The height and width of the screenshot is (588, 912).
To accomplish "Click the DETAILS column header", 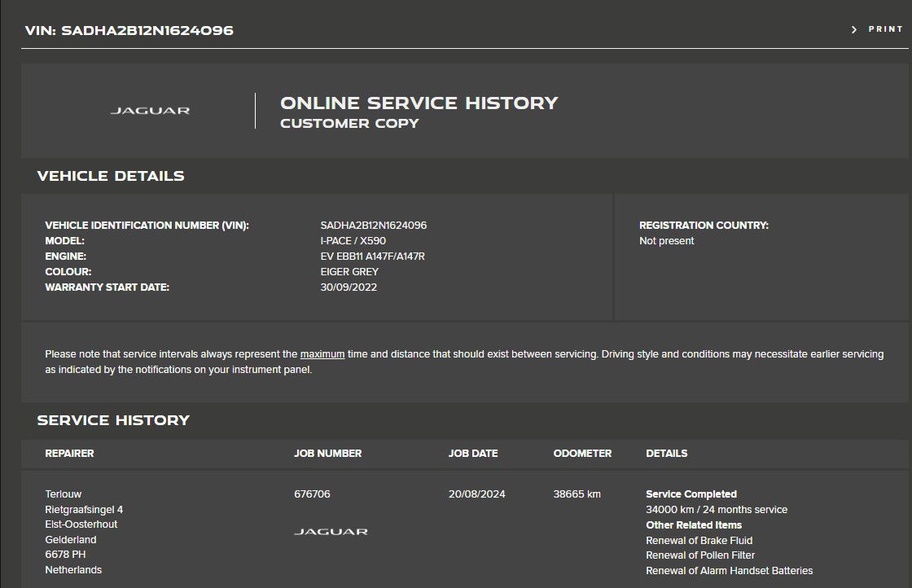I will (667, 453).
